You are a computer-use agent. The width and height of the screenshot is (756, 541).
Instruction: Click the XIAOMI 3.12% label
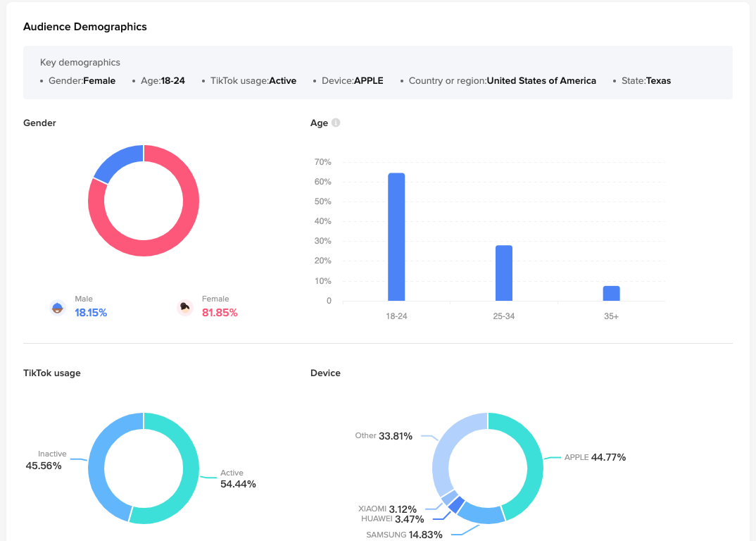point(387,509)
